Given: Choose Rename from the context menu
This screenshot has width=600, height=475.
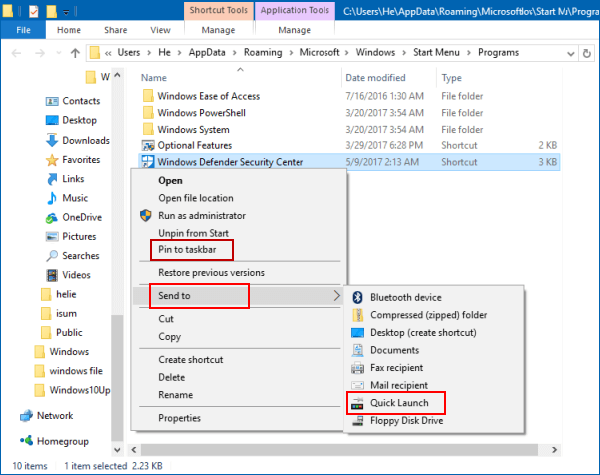Looking at the screenshot, I should [x=176, y=395].
